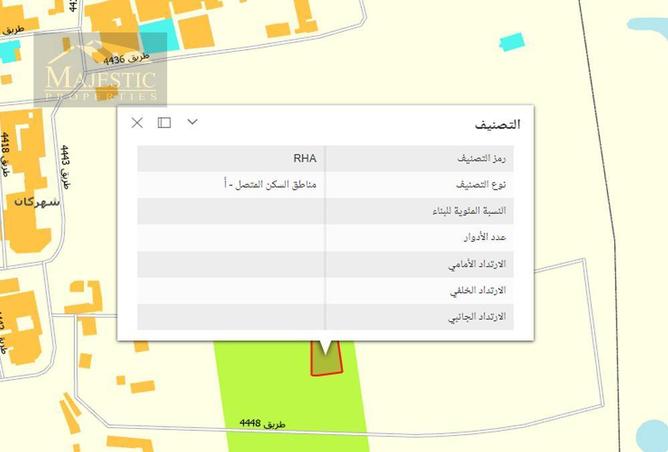Click the الارتداد الأمامي row label

[477, 264]
